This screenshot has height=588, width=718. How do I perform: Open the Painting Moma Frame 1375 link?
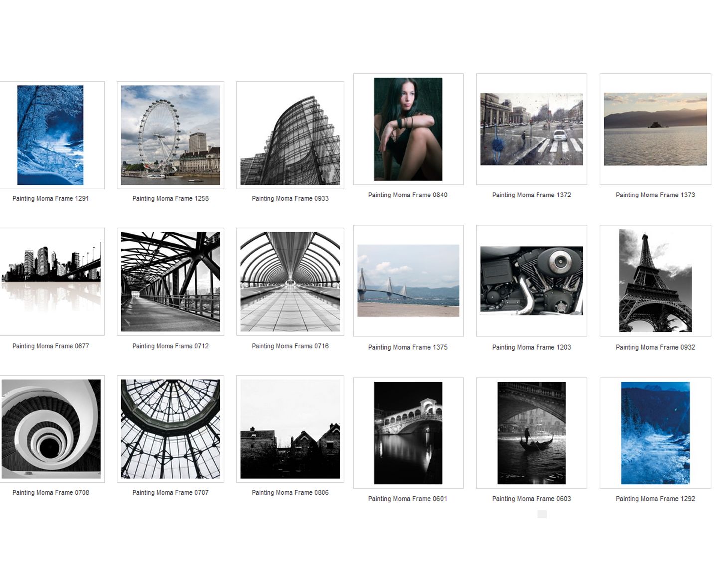pos(408,347)
